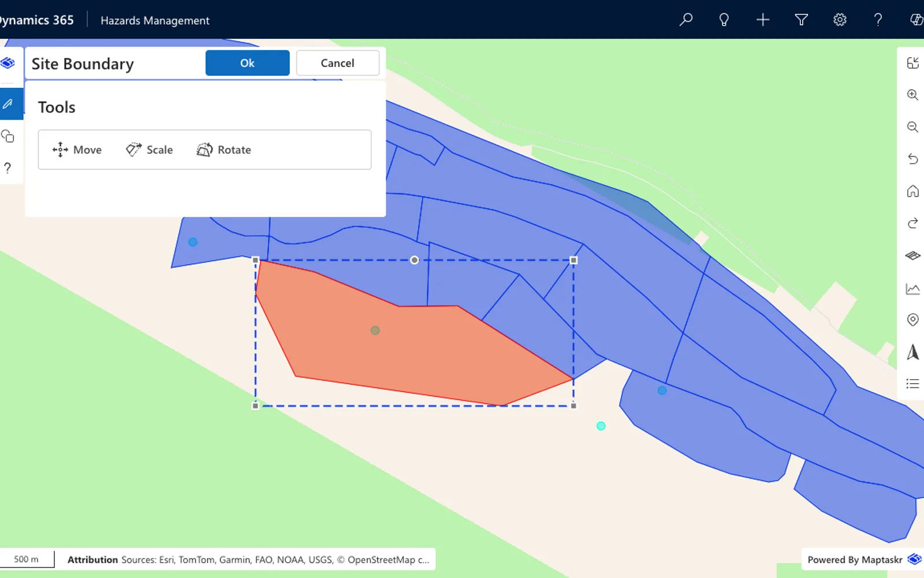Collapse the right-side map toolbar with its top icon
924x578 pixels.
click(x=912, y=63)
